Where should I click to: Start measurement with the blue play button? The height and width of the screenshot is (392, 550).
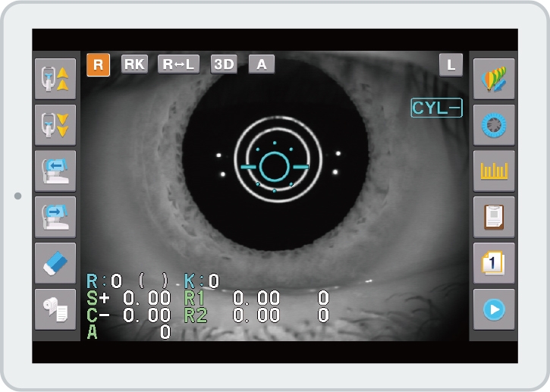[494, 309]
